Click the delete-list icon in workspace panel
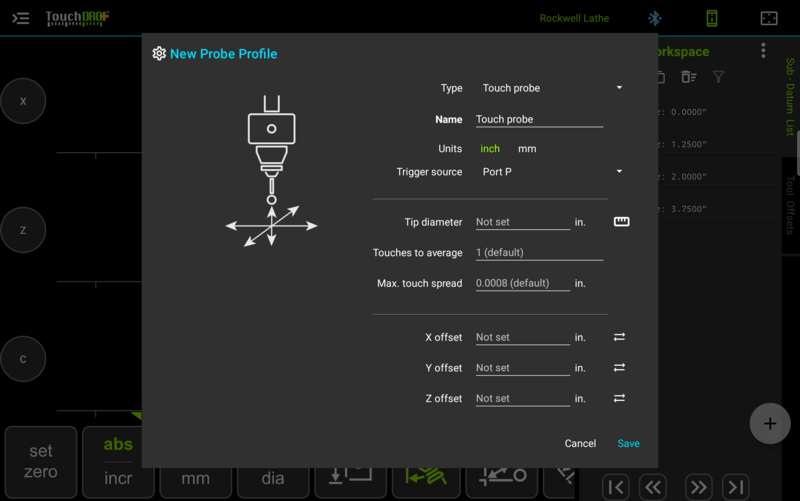Screen dimensions: 800x501 (689, 77)
